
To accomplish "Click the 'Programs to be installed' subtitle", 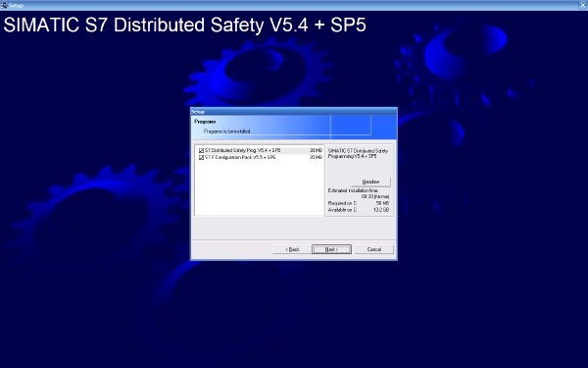I will (x=227, y=131).
